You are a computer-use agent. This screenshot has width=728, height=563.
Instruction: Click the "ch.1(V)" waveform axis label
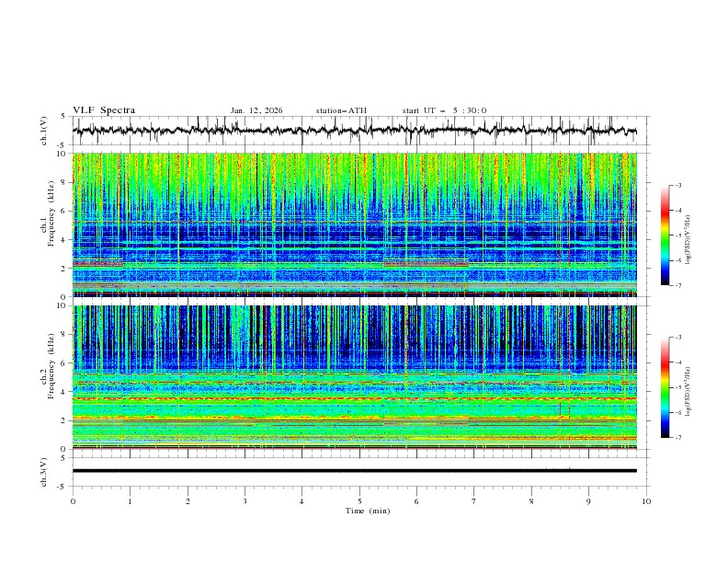click(44, 131)
